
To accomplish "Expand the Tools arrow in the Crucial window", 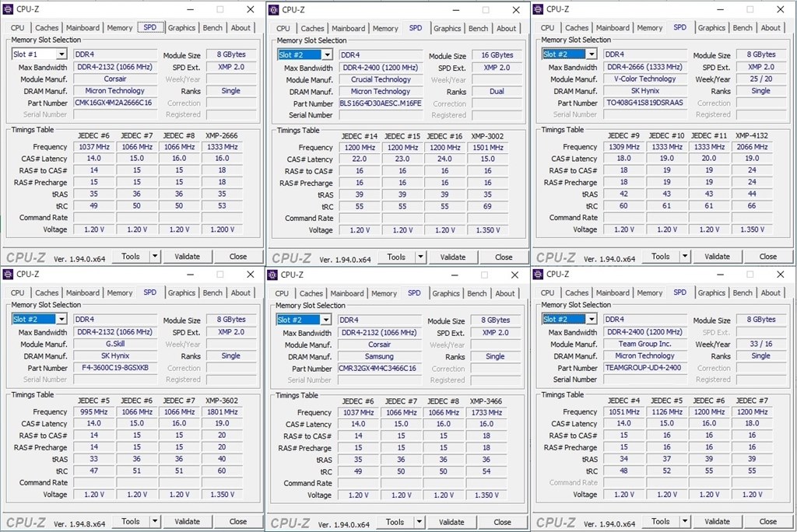I will [x=420, y=257].
